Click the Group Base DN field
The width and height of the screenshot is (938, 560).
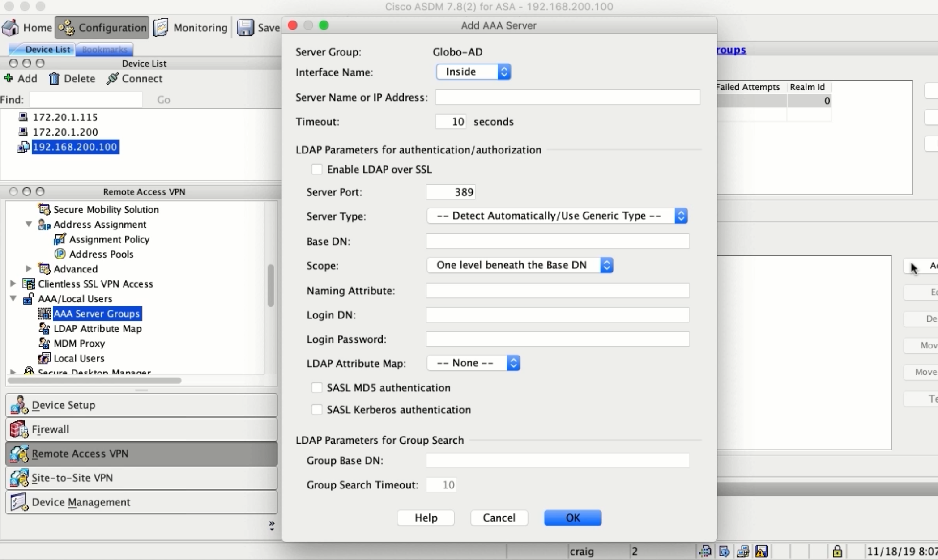558,461
